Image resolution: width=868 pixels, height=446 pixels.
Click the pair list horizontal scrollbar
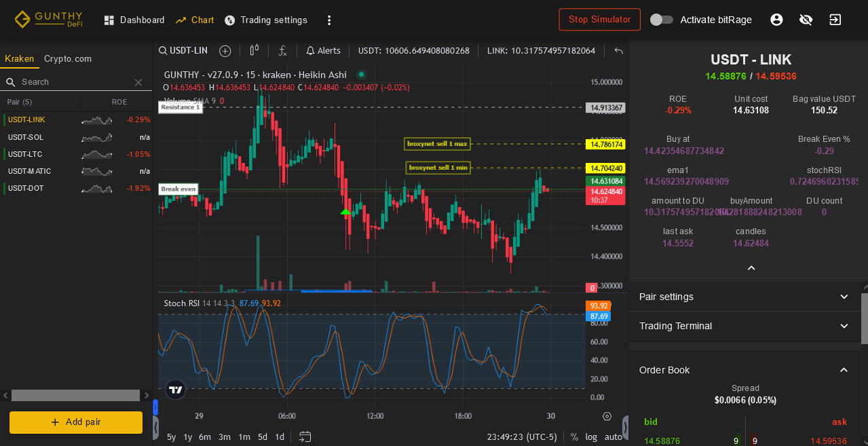76,395
